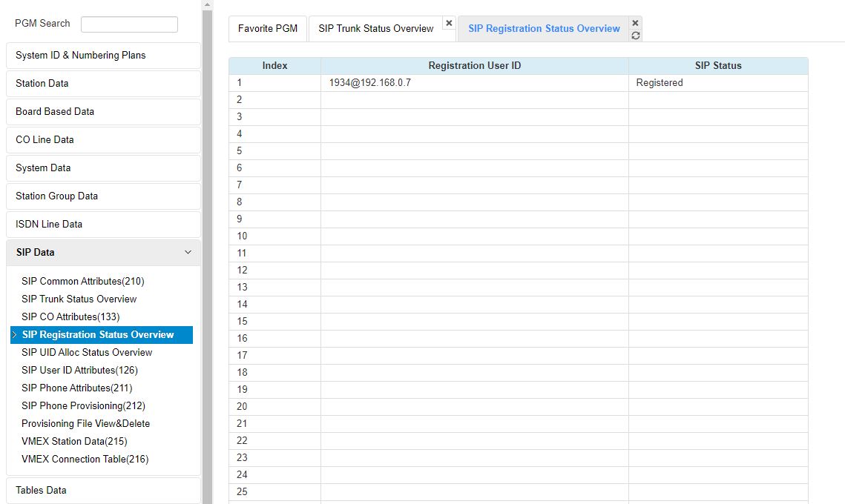Open the Board Based Data section
Screen dimensions: 845x504
[102, 112]
